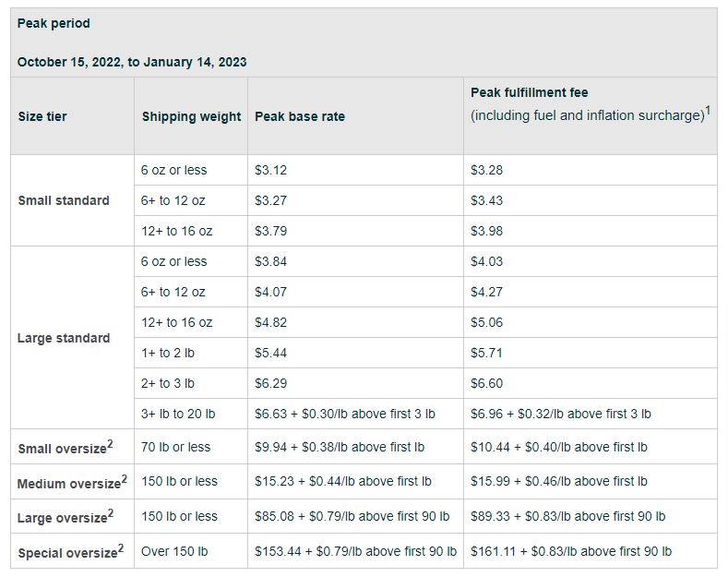The image size is (728, 577).
Task: Click the Small standard row label
Action: tap(63, 200)
